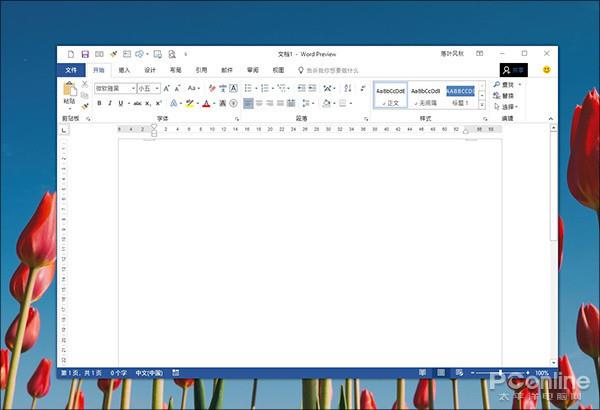Toggle bold formatting
This screenshot has width=600, height=410.
click(x=99, y=103)
